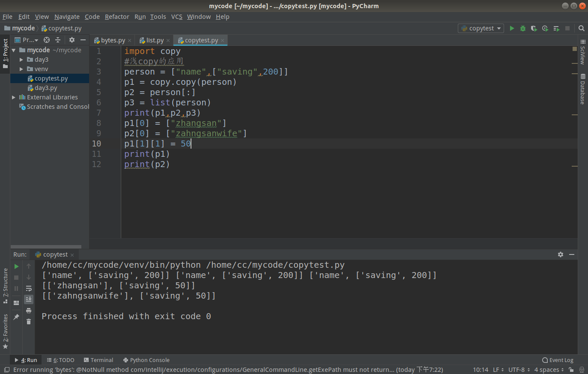
Task: Click the Run panel stop square
Action: [x=17, y=278]
